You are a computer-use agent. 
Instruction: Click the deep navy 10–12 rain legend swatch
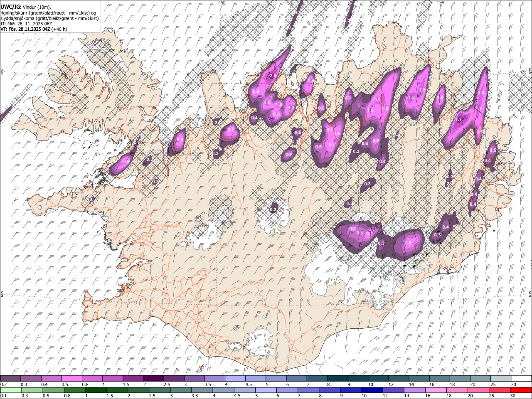pos(373,390)
